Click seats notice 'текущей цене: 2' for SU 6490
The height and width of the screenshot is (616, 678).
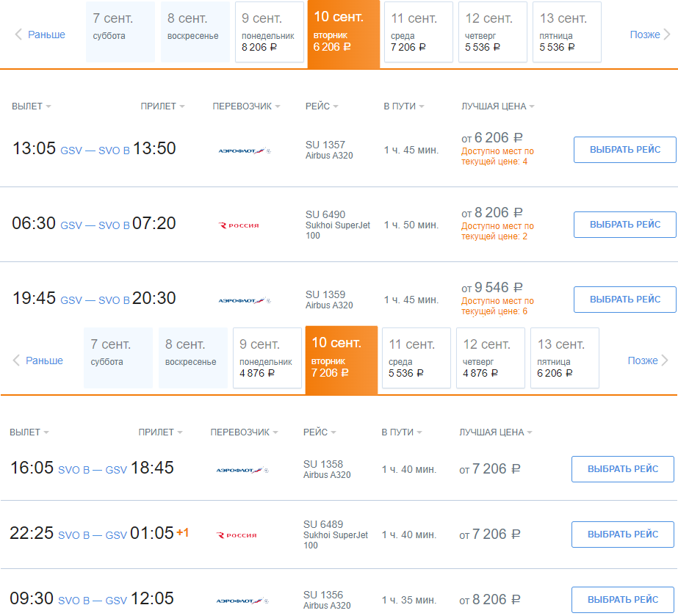(x=494, y=236)
